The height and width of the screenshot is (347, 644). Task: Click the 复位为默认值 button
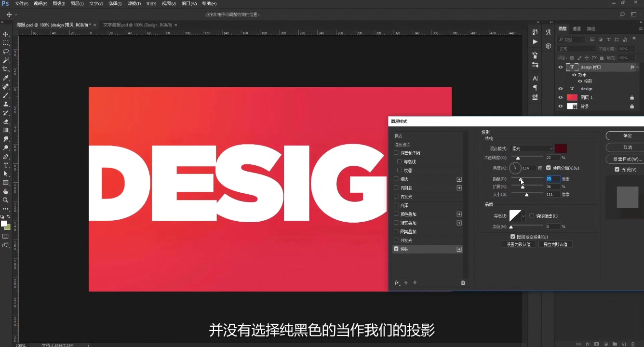pyautogui.click(x=555, y=244)
